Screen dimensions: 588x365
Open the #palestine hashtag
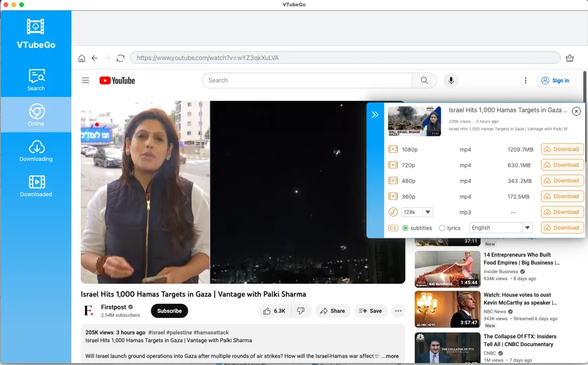(179, 333)
